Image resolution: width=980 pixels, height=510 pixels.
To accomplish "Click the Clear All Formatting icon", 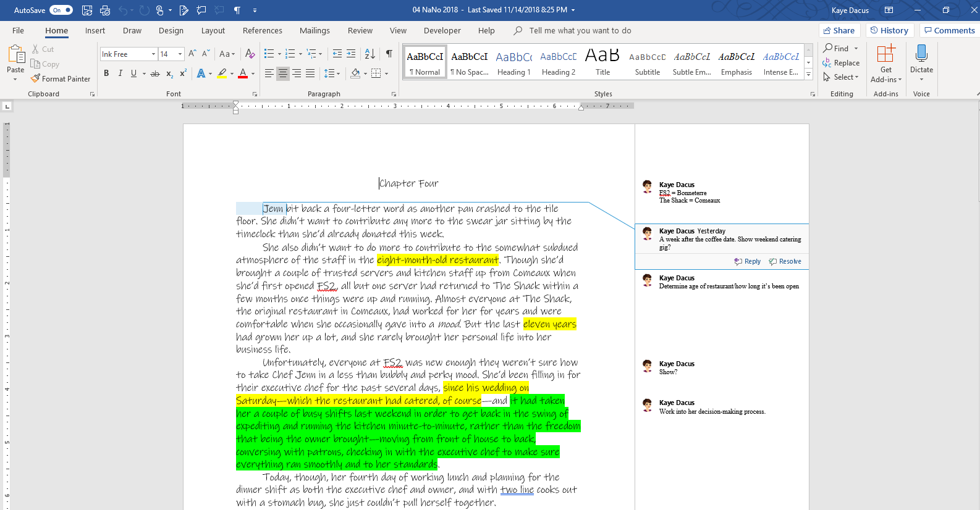I will point(250,54).
